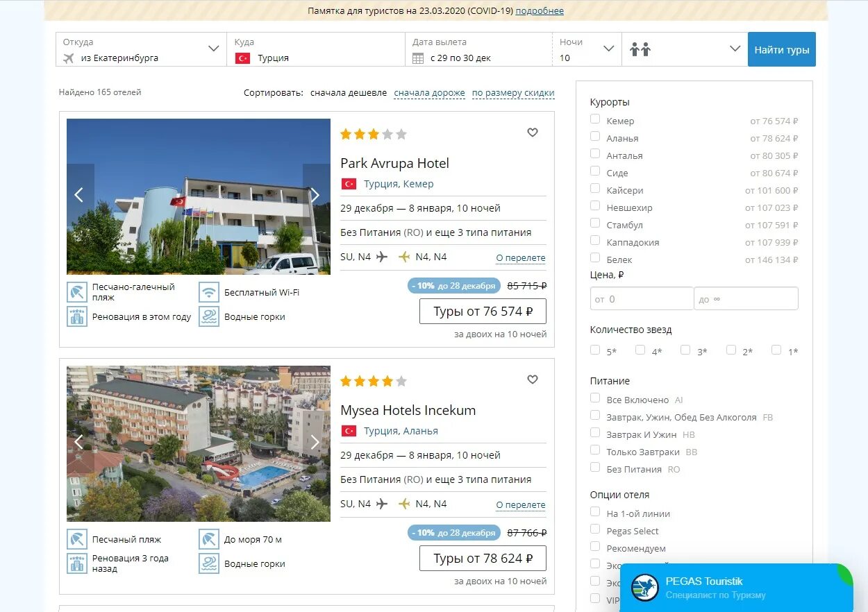Open О перелете link for Park Avrupa
The image size is (868, 612).
[x=521, y=257]
